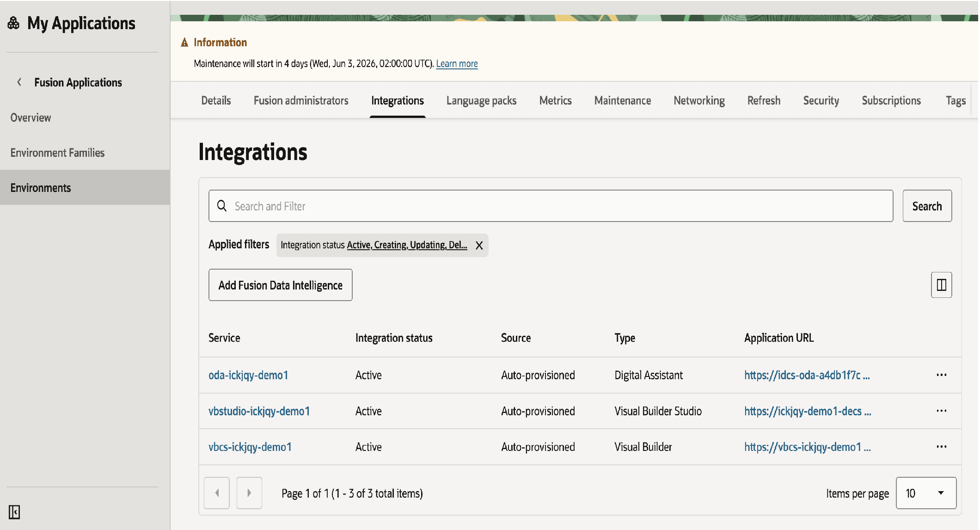Expand the Integration status filter values
980x530 pixels.
point(407,245)
